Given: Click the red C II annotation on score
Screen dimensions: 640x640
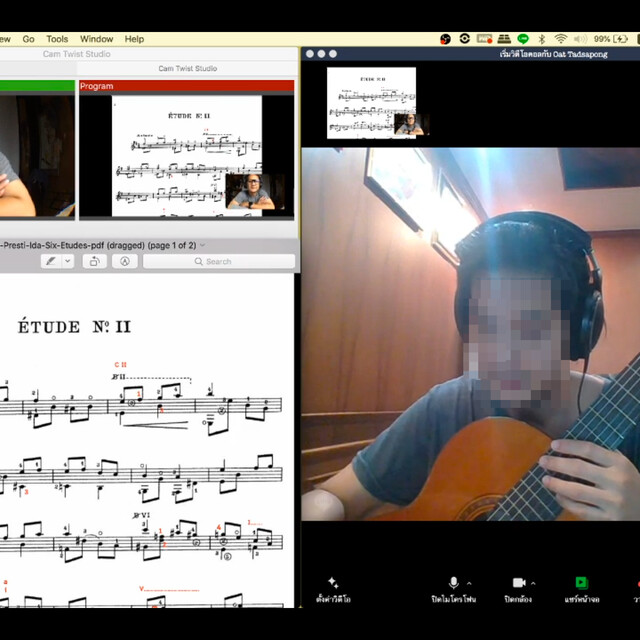Looking at the screenshot, I should pos(120,364).
